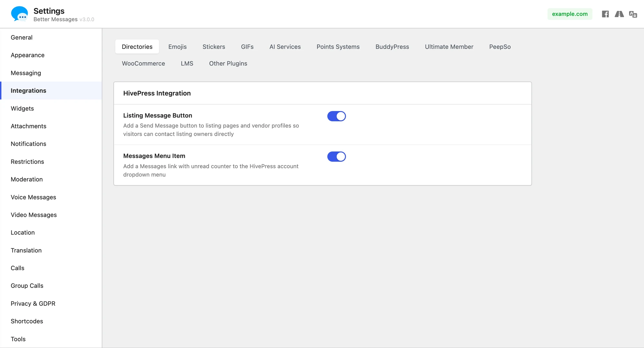Screen dimensions: 644x348
Task: Open the Widgets section
Action: pos(51,108)
